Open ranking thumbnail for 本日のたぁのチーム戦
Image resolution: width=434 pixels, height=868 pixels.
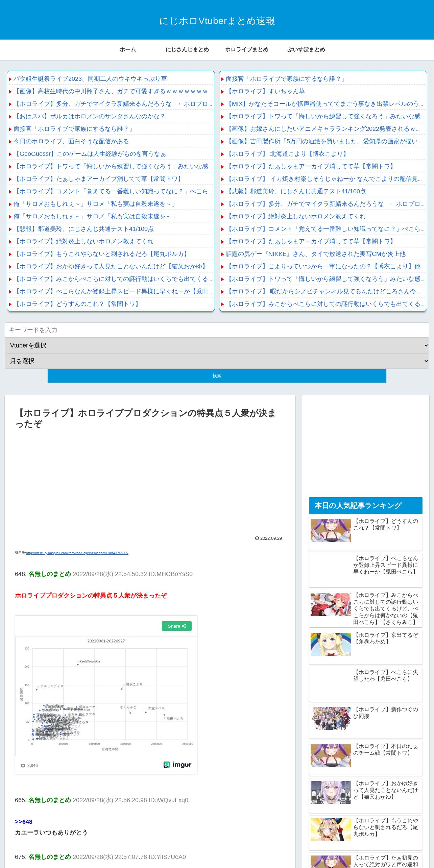pyautogui.click(x=331, y=755)
